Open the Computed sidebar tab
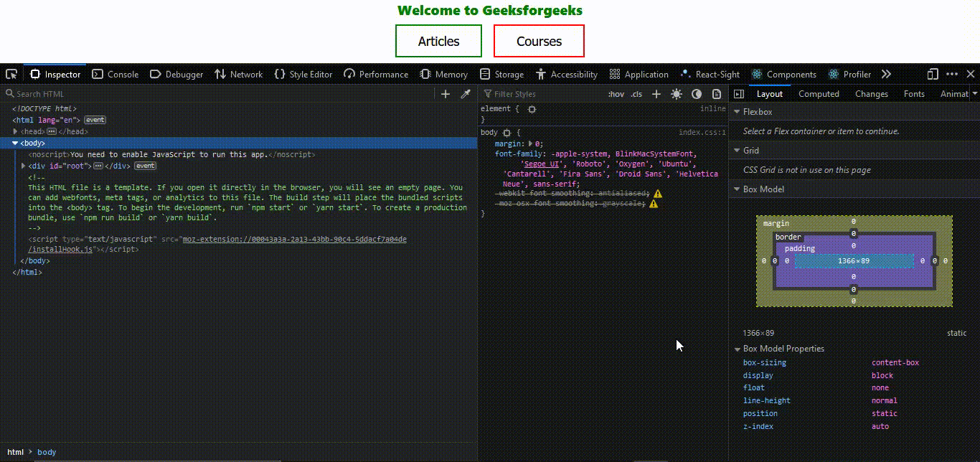 [x=819, y=94]
